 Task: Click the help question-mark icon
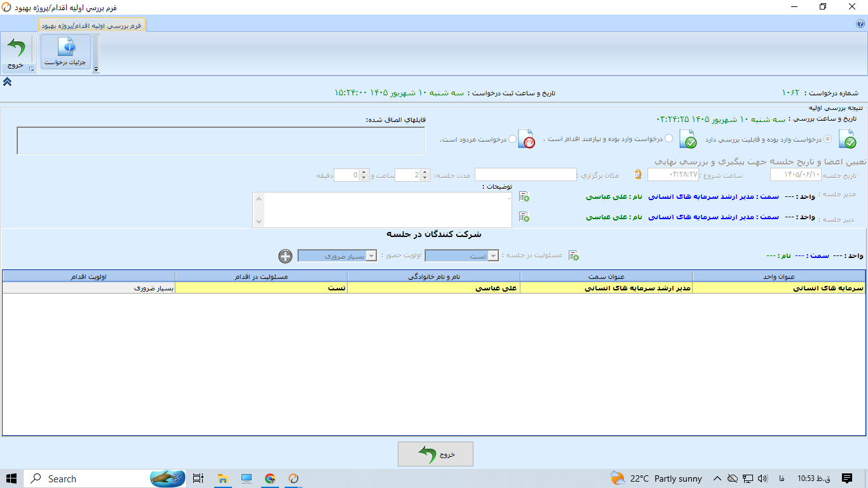(x=860, y=24)
